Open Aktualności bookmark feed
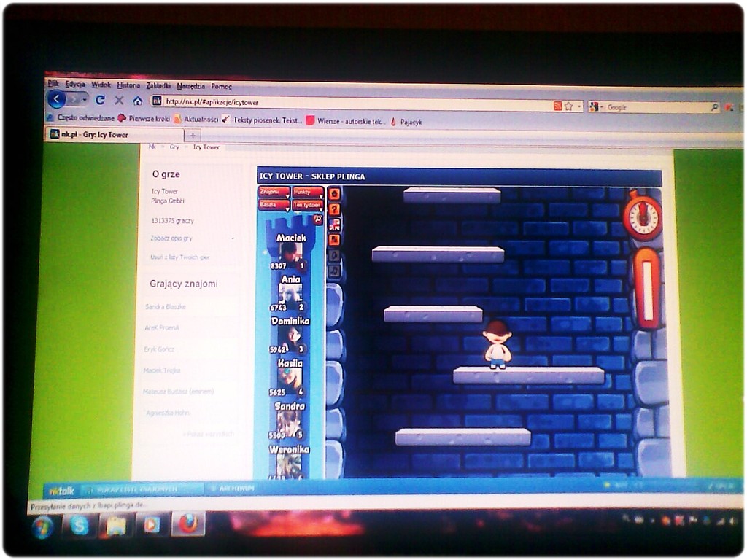This screenshot has width=747, height=560. pos(196,120)
